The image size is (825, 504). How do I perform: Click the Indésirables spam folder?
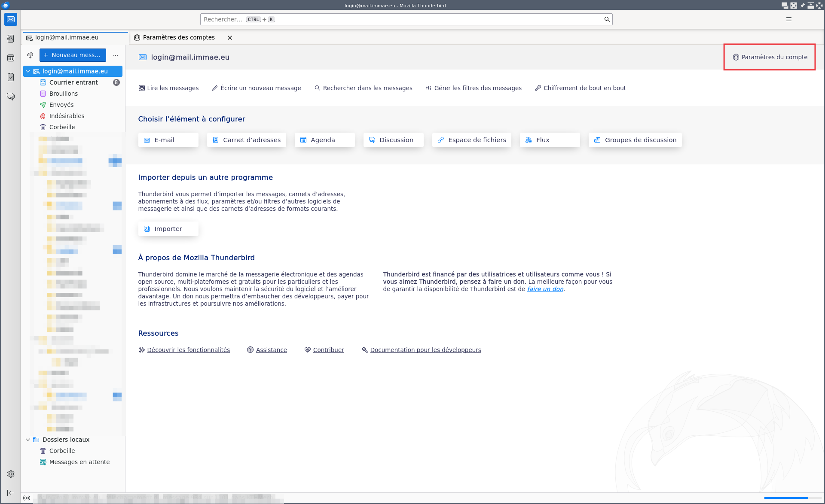point(67,115)
